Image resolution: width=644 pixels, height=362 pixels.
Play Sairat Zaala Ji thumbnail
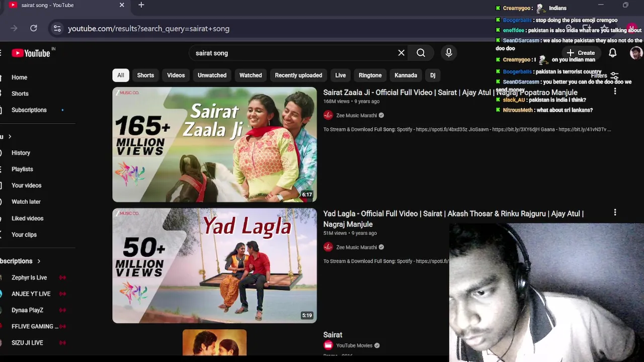tap(214, 145)
